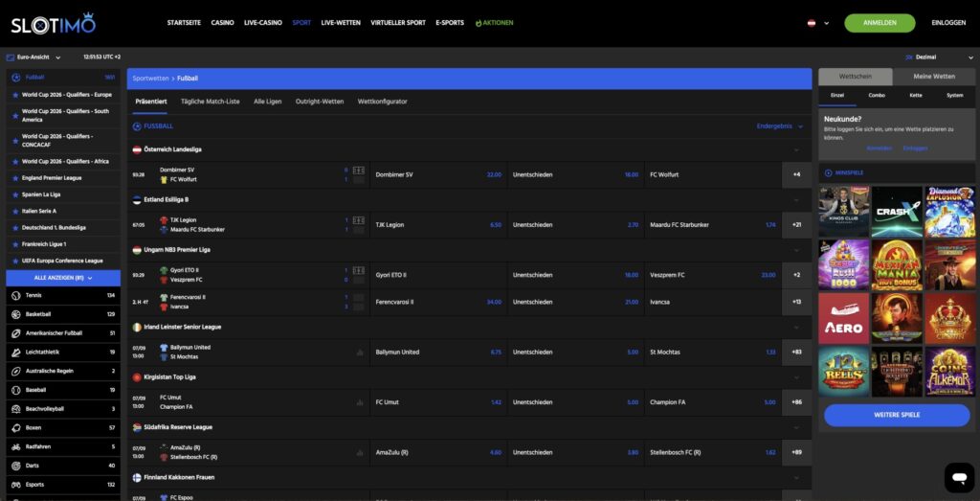The width and height of the screenshot is (980, 501).
Task: Switch to the Alle Ligen tab
Action: (268, 102)
